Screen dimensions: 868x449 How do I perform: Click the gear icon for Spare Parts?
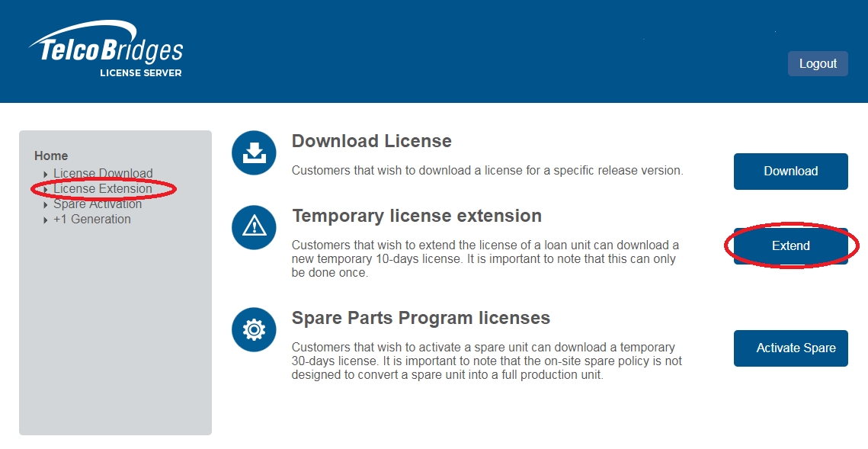pos(253,329)
